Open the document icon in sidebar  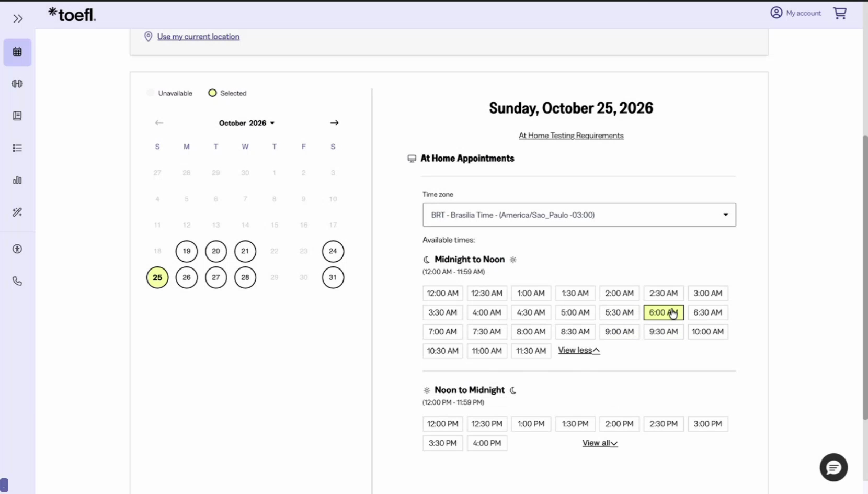17,116
